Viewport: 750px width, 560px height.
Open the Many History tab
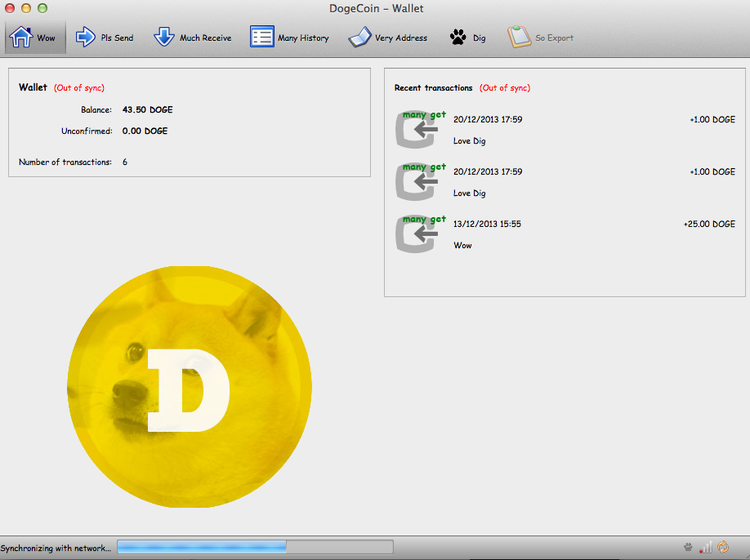pyautogui.click(x=289, y=37)
